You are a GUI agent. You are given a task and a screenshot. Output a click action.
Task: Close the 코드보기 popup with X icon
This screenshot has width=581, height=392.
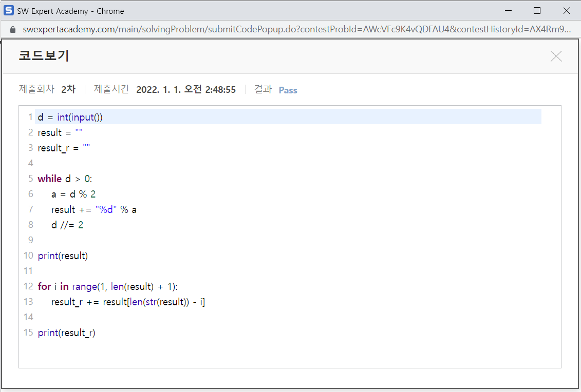tap(556, 56)
